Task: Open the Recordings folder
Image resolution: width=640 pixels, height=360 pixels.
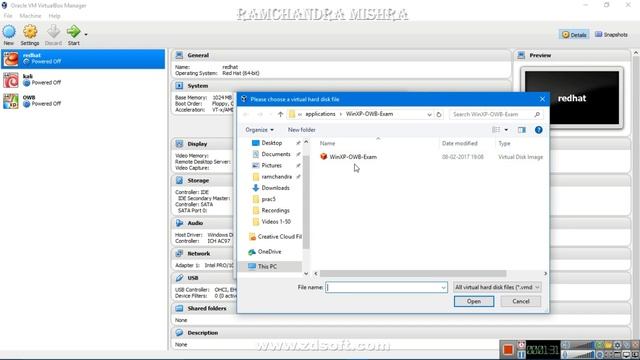Action: (x=276, y=211)
